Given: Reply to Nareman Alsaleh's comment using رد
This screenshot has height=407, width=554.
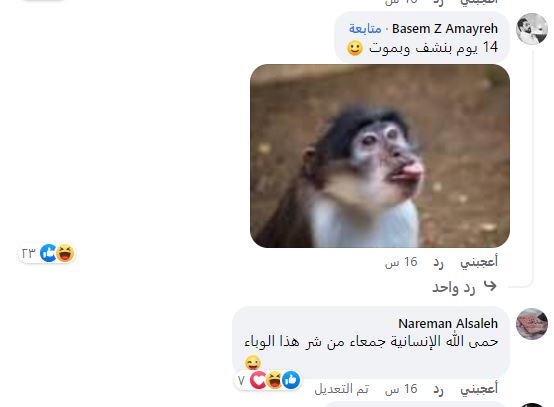Looking at the screenshot, I should 438,389.
